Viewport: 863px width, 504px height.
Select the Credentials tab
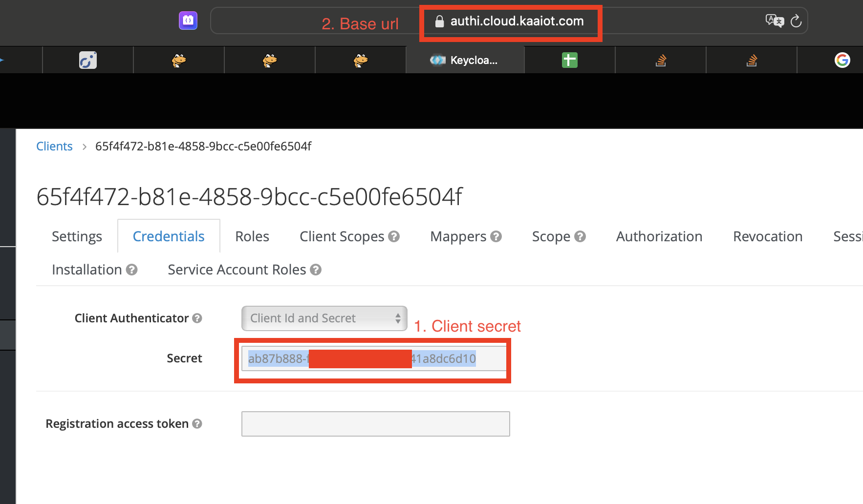point(169,237)
